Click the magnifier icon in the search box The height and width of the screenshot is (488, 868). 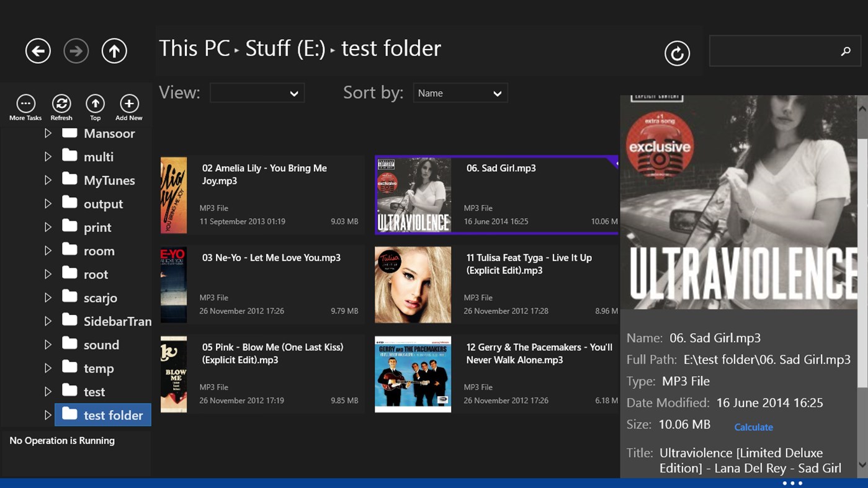pyautogui.click(x=846, y=53)
